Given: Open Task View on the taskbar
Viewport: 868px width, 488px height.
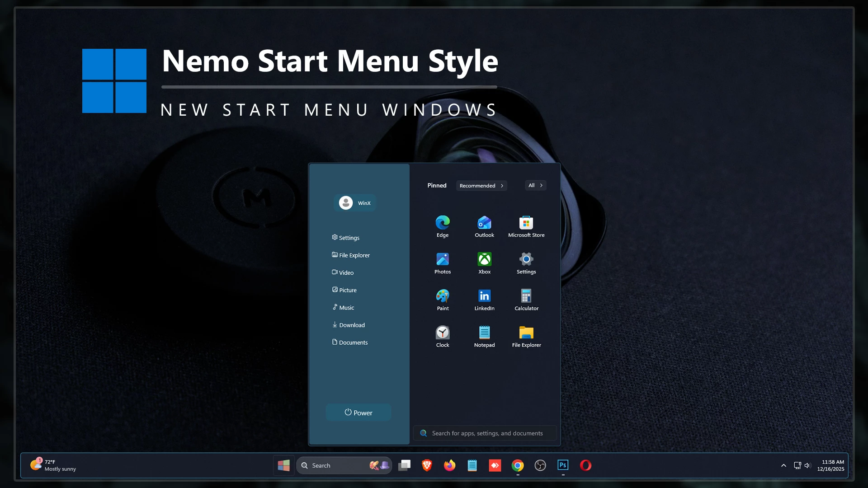Looking at the screenshot, I should 404,465.
